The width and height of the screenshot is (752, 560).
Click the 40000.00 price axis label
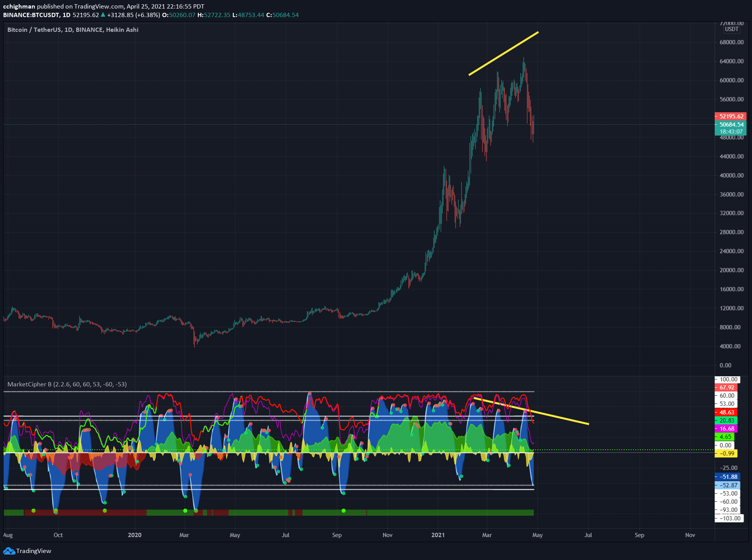(x=731, y=175)
